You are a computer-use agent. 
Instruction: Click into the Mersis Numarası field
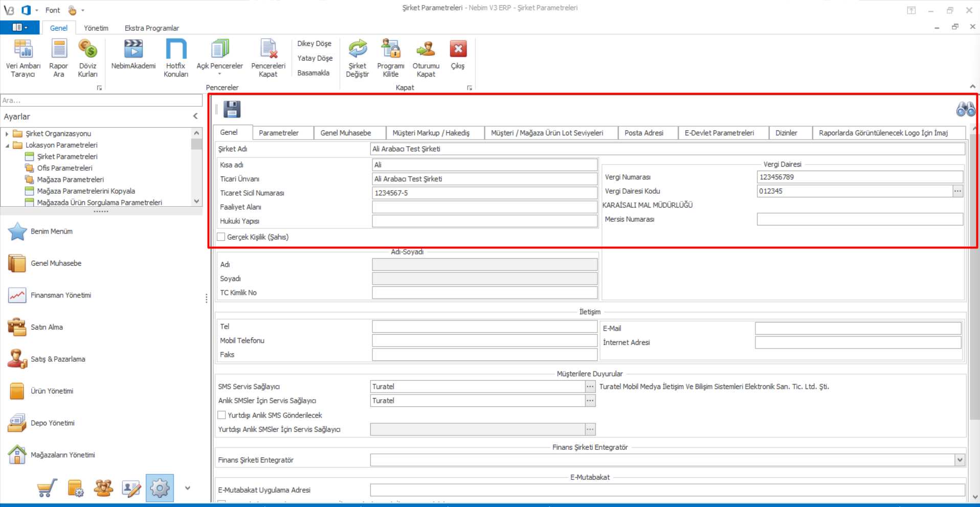pos(859,219)
